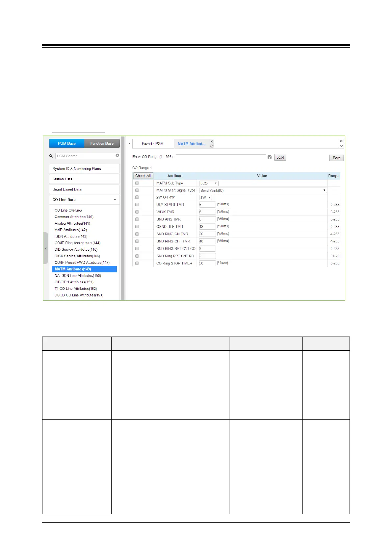
Task: Collapse the sidebar using the side handle
Action: point(46,248)
